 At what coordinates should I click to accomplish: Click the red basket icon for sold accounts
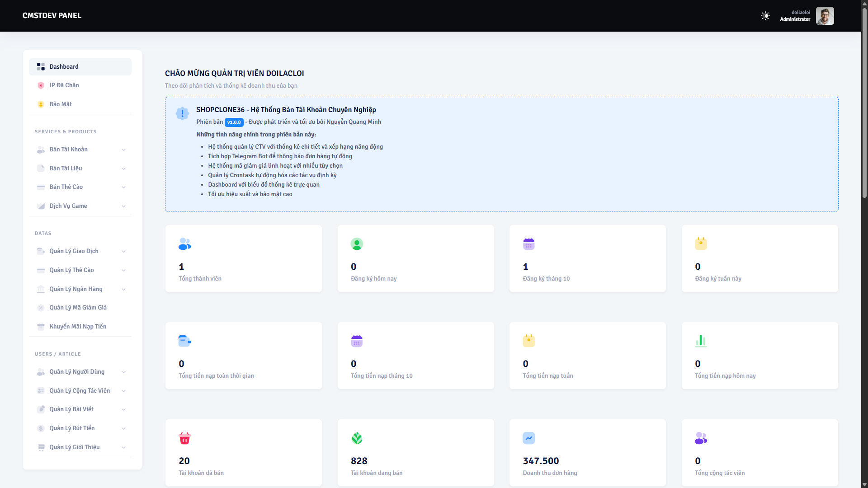click(184, 438)
